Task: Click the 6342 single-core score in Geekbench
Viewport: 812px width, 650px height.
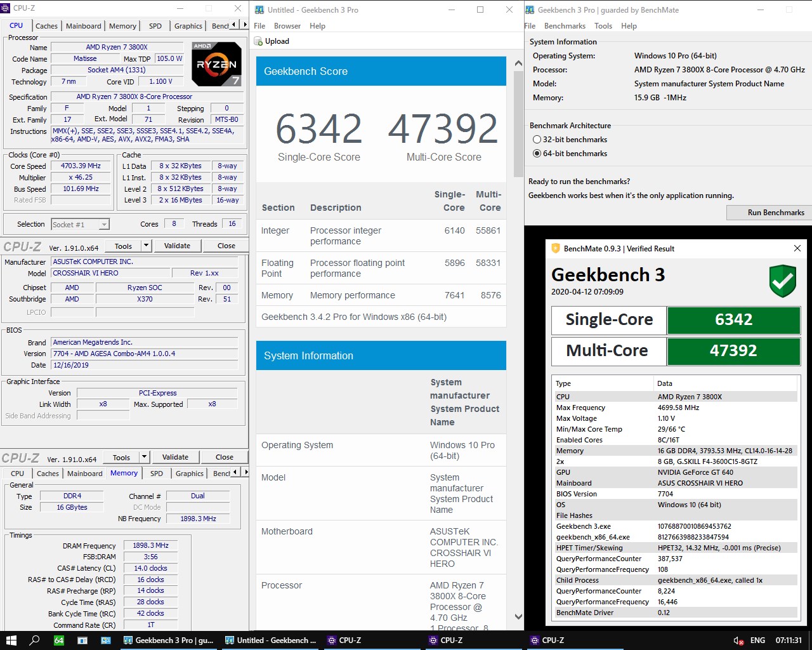Action: pos(319,129)
